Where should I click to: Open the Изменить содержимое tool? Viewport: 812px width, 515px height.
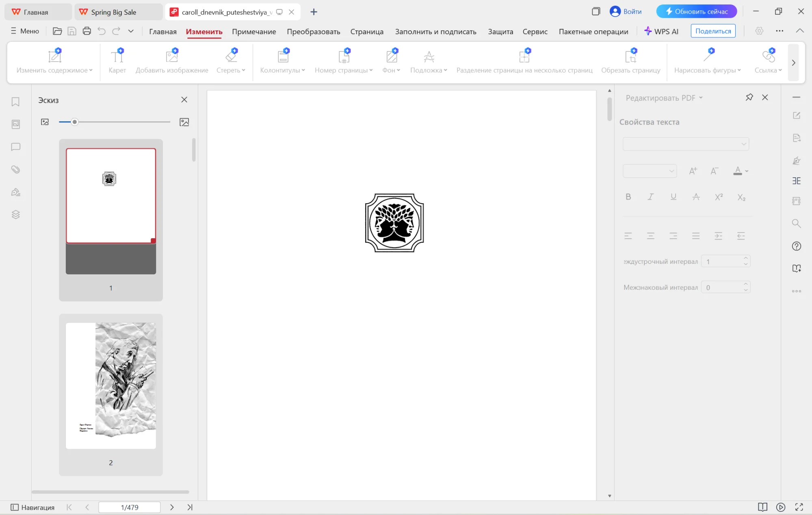54,61
